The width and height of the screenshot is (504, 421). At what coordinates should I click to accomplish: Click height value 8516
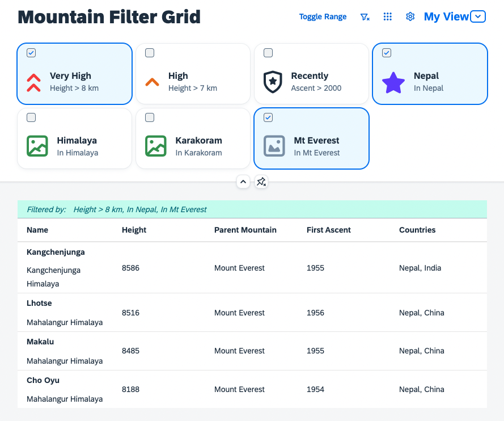point(130,313)
